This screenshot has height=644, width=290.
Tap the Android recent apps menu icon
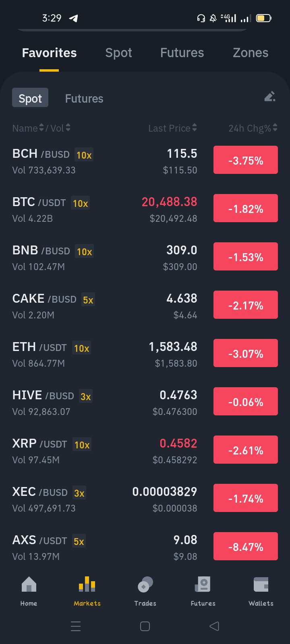click(x=76, y=626)
